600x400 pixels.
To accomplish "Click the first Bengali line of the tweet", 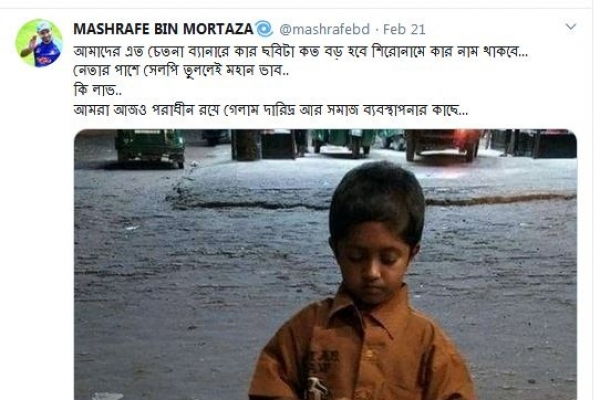I will tap(300, 51).
